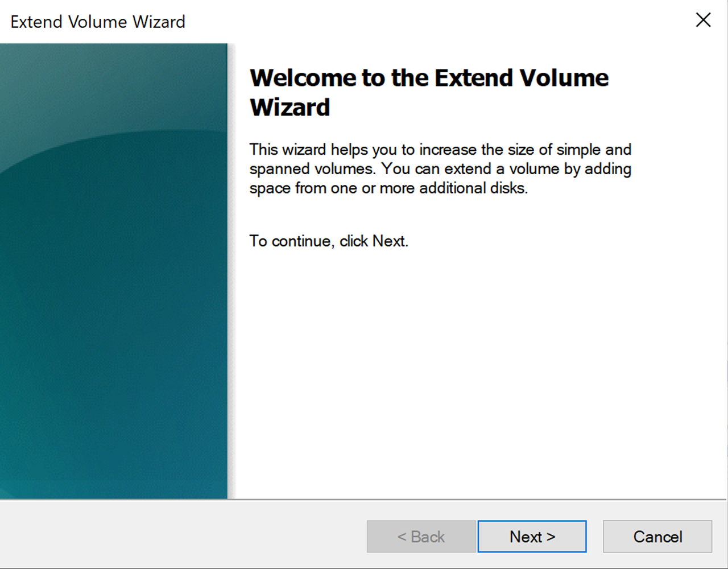The height and width of the screenshot is (569, 728).
Task: Click the Next > button
Action: (x=532, y=537)
